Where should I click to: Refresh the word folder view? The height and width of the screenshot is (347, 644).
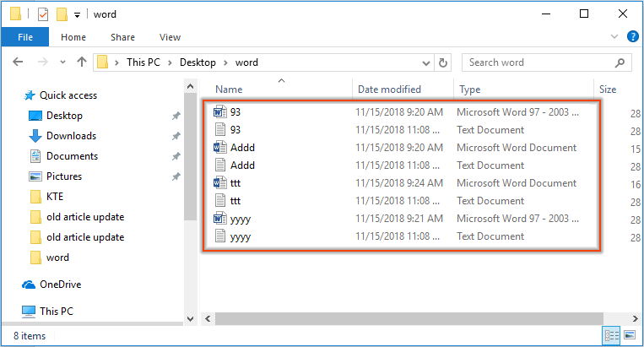[444, 62]
